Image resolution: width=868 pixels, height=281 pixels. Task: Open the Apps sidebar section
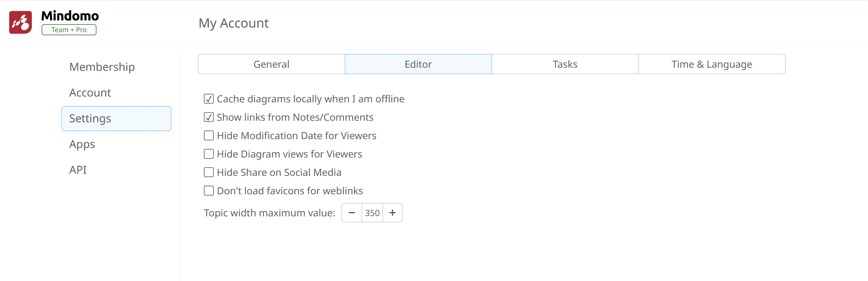coord(82,144)
